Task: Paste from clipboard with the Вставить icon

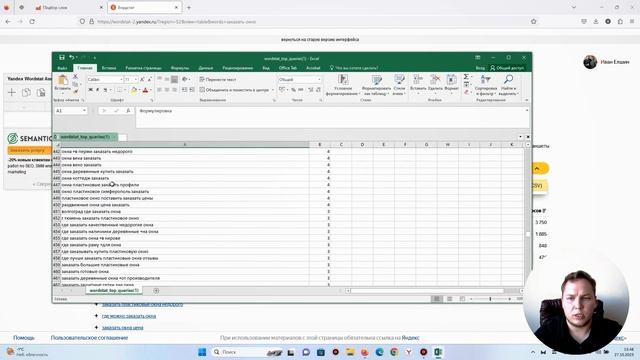Action: 62,80
